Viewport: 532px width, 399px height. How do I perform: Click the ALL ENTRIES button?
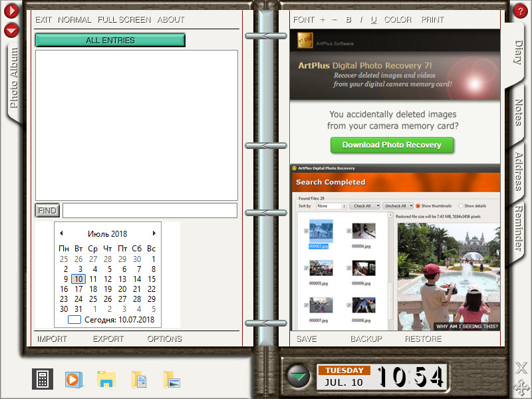point(110,40)
